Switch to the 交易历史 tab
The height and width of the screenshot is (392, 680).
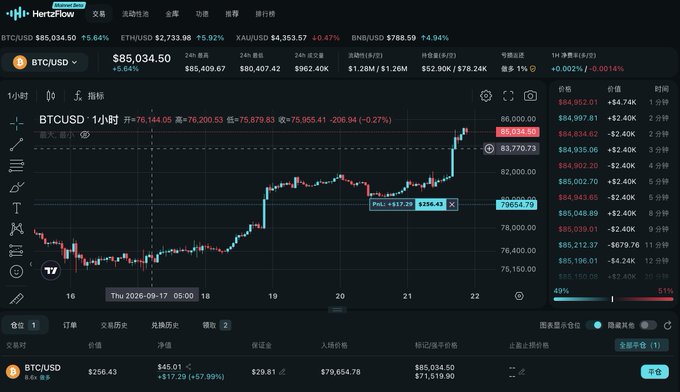(x=114, y=325)
